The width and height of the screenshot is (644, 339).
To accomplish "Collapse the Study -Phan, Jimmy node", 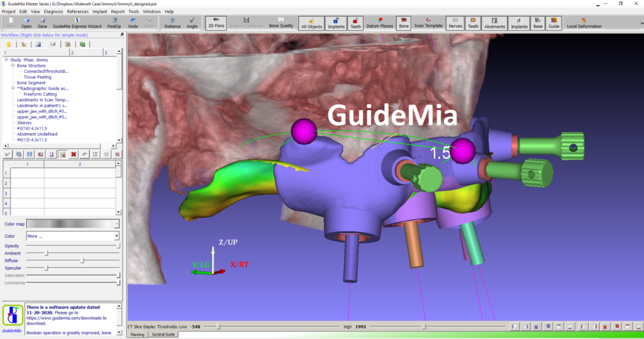I will (6, 60).
